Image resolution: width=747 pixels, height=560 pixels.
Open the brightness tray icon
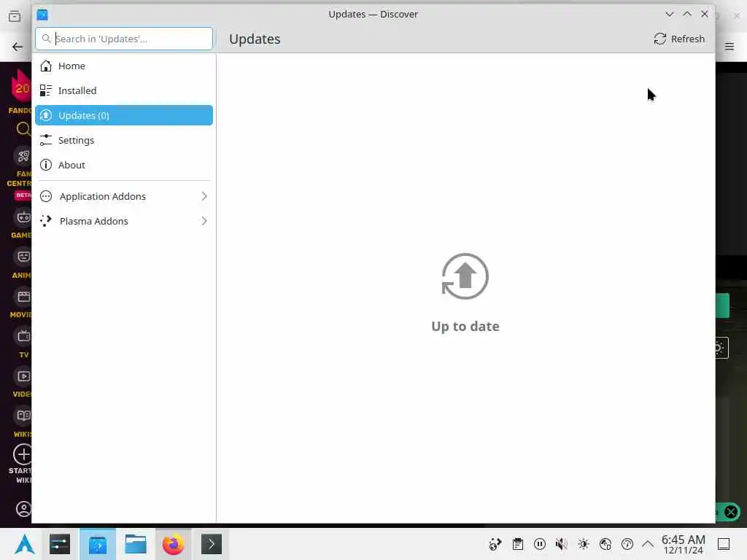click(x=584, y=544)
